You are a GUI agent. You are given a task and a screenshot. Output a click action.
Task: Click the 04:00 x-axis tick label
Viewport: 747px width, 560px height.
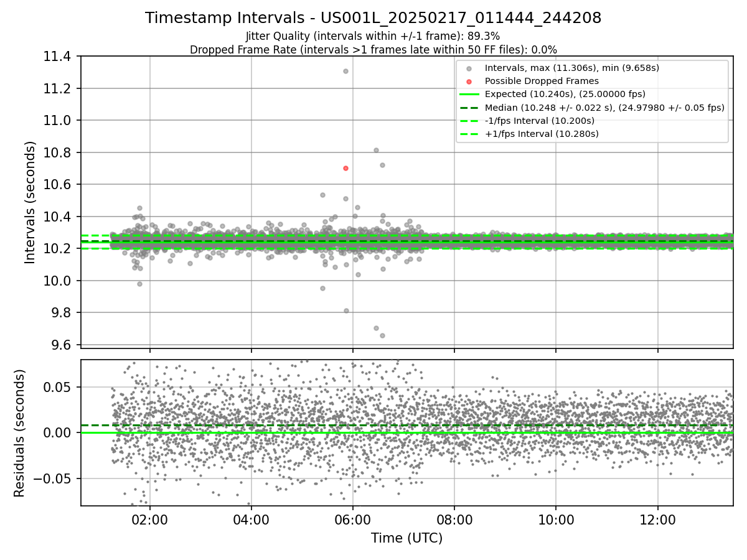(251, 520)
